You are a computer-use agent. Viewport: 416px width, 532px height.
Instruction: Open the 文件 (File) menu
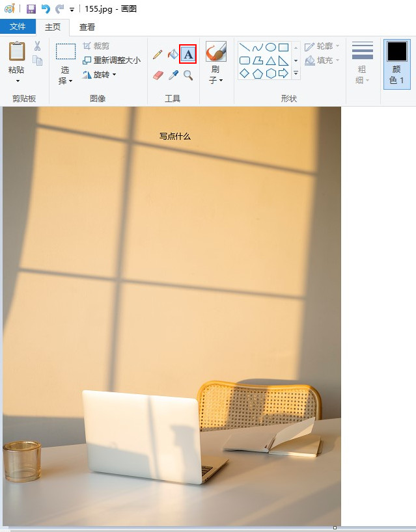point(18,27)
